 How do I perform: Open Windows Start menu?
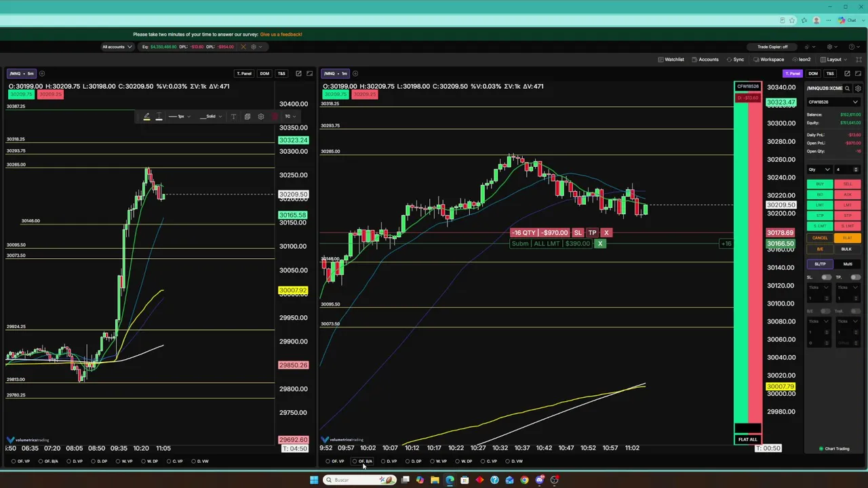314,480
